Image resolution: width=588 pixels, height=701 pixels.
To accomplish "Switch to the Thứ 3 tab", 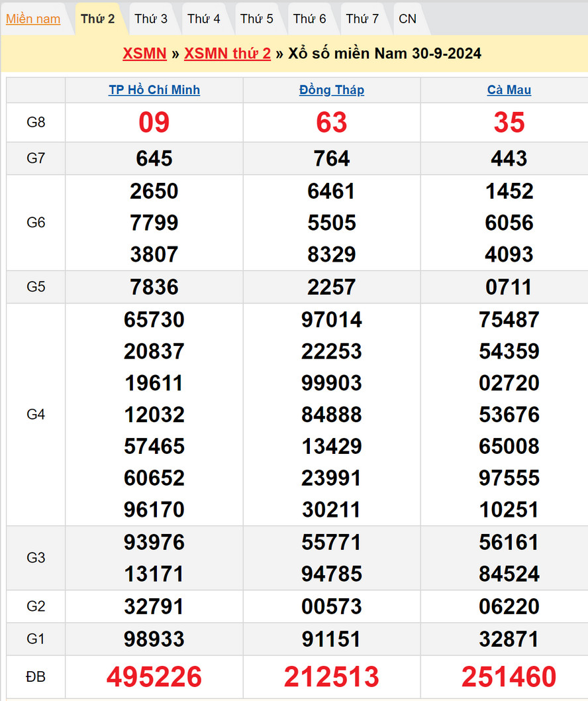I will pos(151,19).
